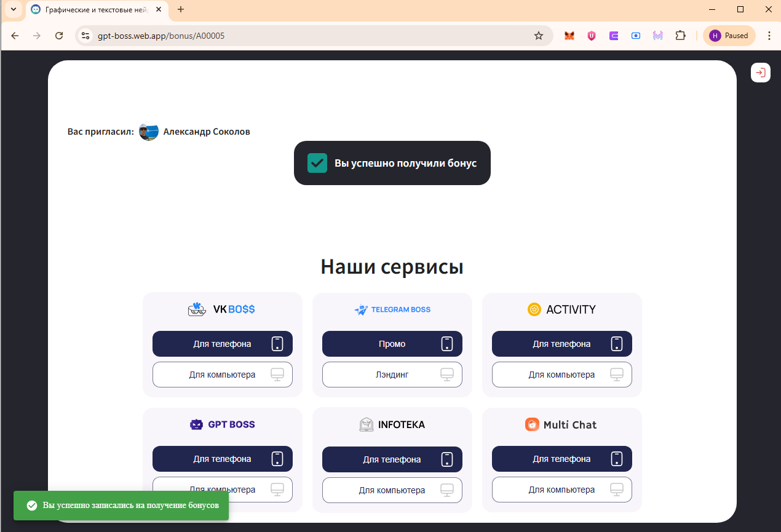The width and height of the screenshot is (781, 532).
Task: Reload the page
Action: tap(59, 36)
